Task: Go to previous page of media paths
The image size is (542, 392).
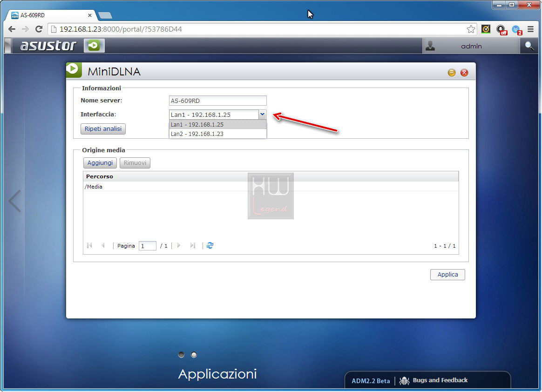Action: click(103, 245)
